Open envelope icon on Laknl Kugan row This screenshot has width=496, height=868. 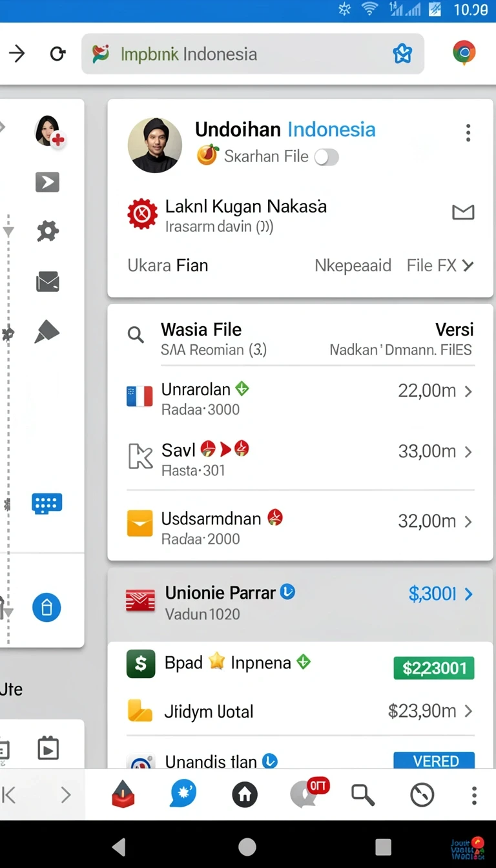pos(463,212)
